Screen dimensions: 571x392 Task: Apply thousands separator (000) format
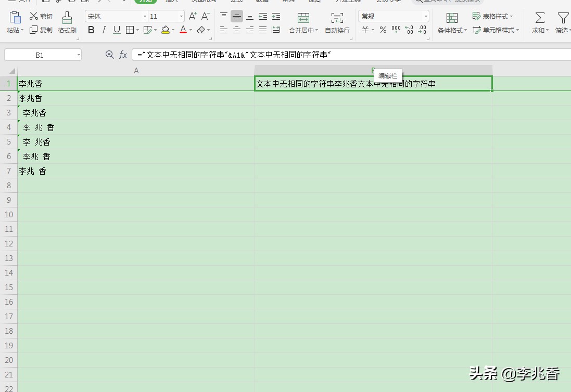(396, 30)
